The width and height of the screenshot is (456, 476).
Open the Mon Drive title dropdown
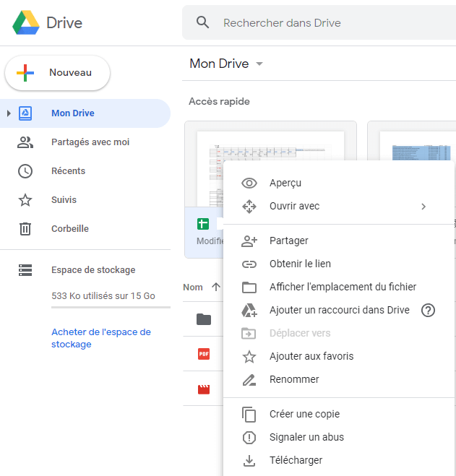pos(259,64)
